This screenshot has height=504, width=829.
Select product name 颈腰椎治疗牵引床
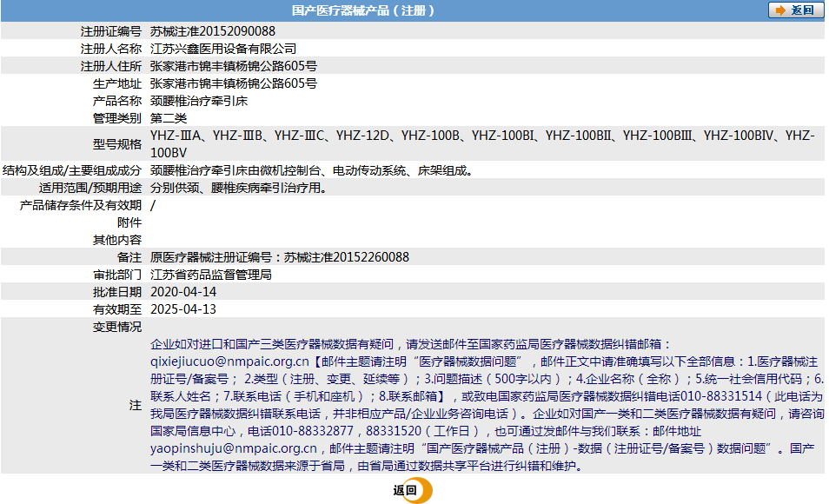pyautogui.click(x=199, y=101)
